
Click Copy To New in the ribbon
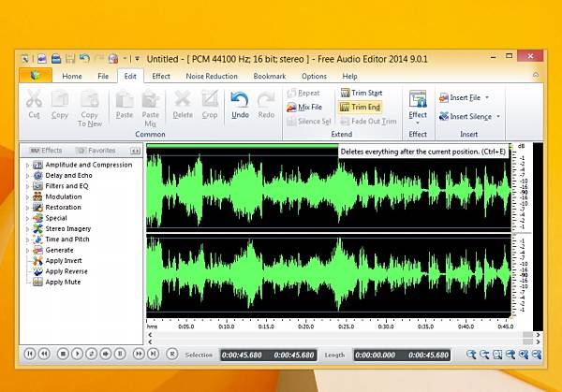[90, 109]
